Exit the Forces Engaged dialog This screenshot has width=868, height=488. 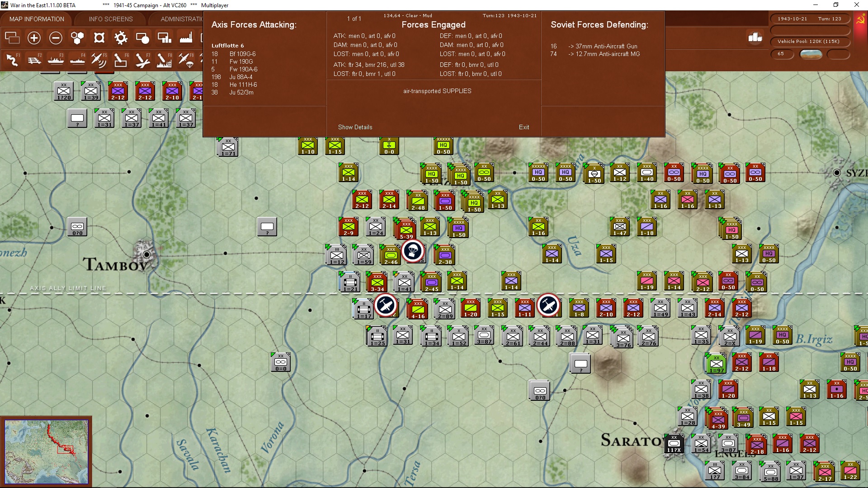pyautogui.click(x=524, y=127)
